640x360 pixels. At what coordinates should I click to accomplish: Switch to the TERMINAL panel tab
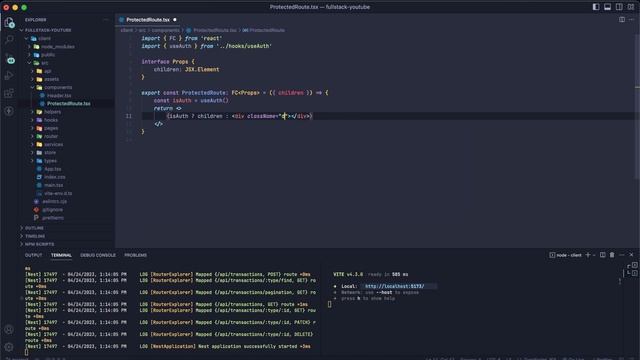(61, 255)
